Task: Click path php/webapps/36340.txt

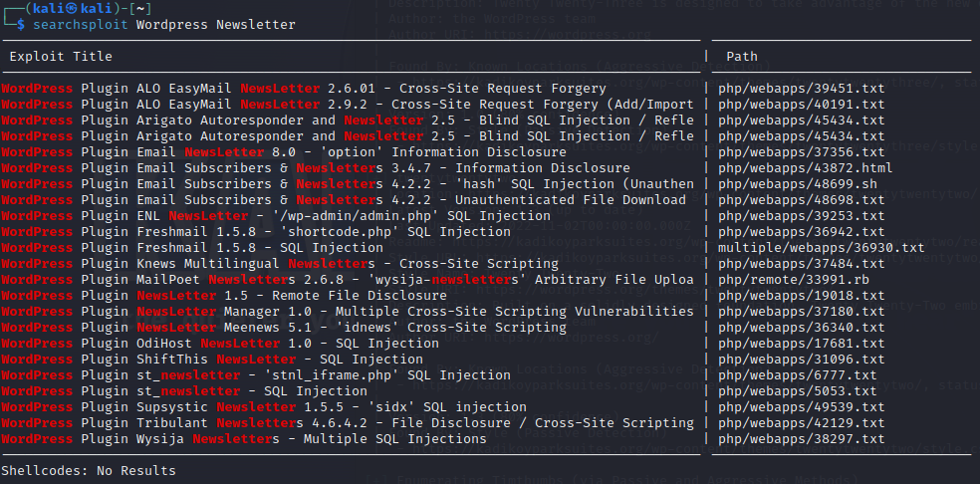Action: tap(802, 328)
